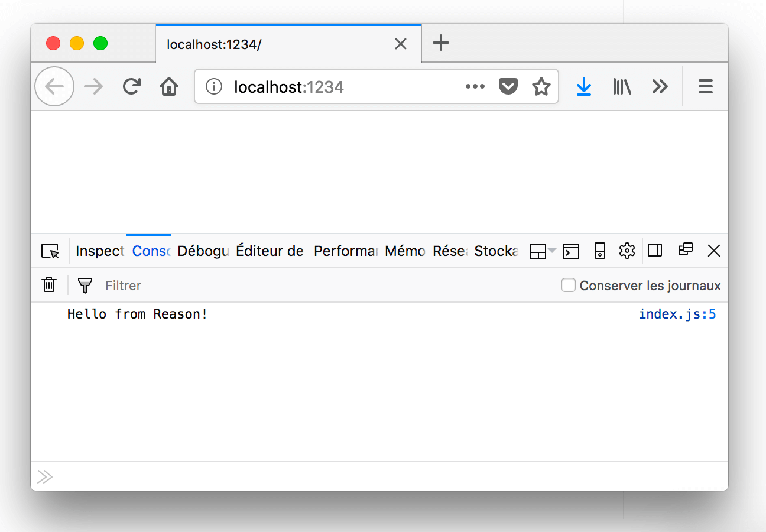Clear console with the trash icon
This screenshot has height=532, width=766.
tap(49, 285)
